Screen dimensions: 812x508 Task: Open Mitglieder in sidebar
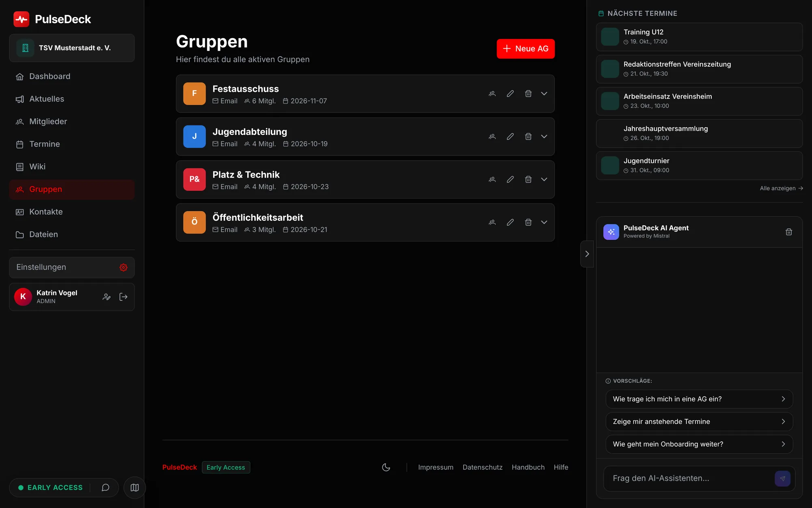click(x=72, y=122)
